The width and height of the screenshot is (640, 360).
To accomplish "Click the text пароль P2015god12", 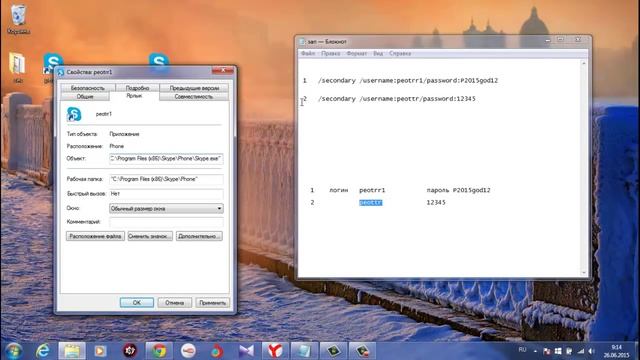I will point(458,190).
